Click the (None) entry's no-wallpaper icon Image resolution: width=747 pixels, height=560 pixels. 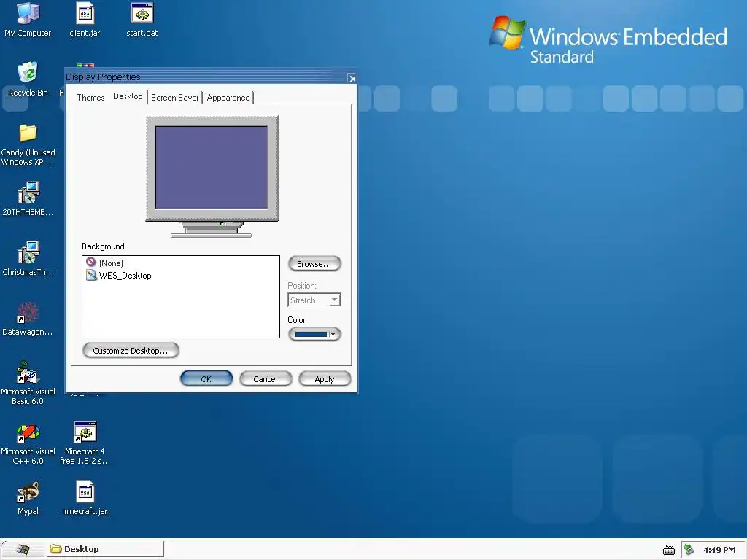(x=91, y=262)
